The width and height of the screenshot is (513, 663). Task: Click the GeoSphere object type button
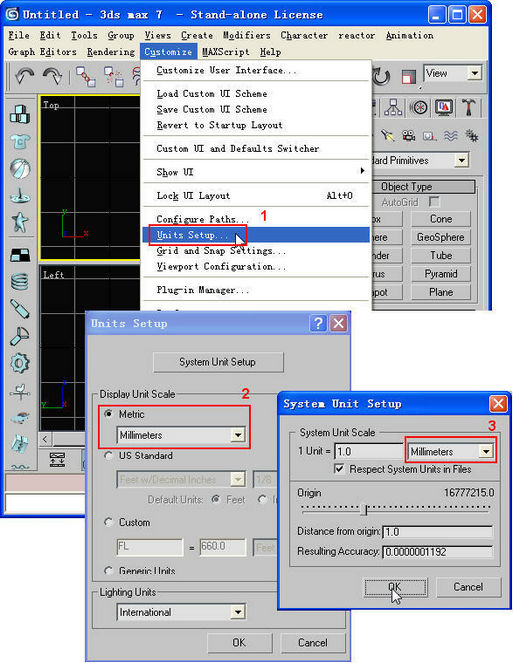pyautogui.click(x=440, y=237)
